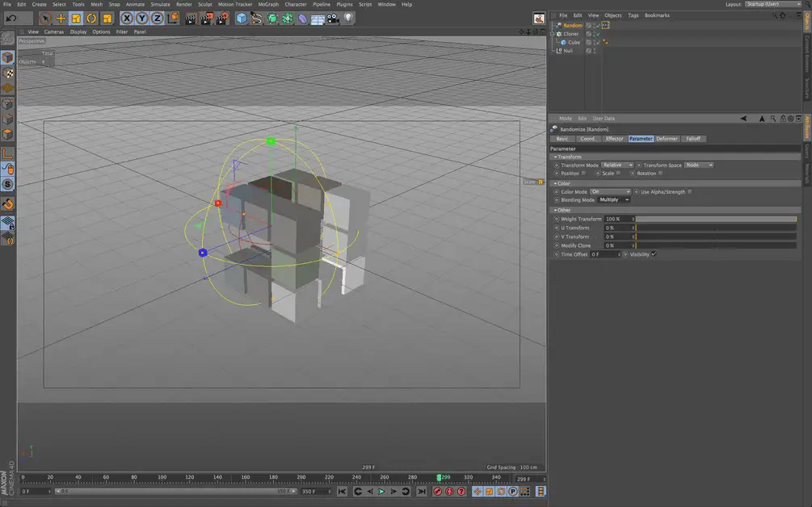Open Edit Render Settings icon
Viewport: 812px width, 507px height.
(x=222, y=19)
